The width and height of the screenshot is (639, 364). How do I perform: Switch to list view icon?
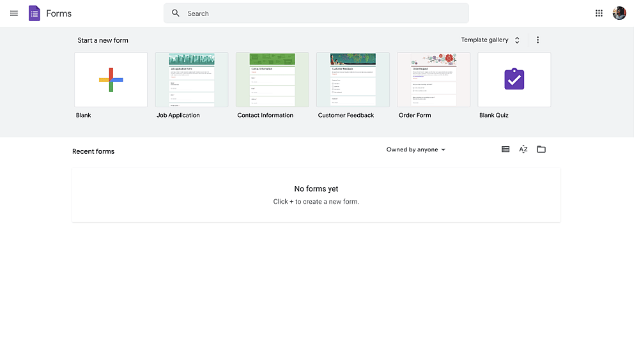point(505,149)
